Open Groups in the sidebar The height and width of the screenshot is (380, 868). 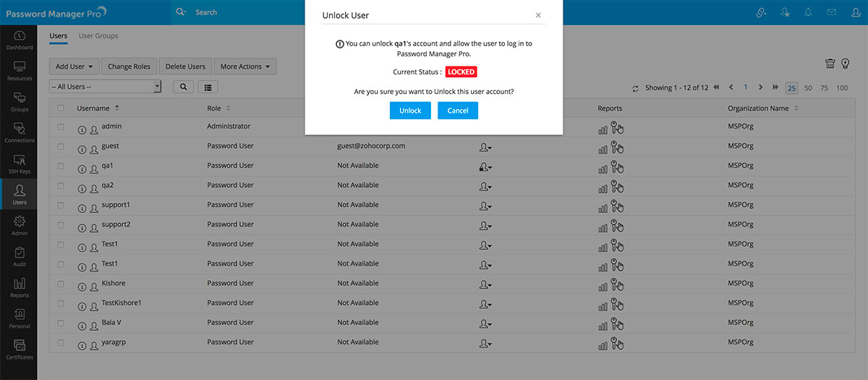[x=20, y=102]
